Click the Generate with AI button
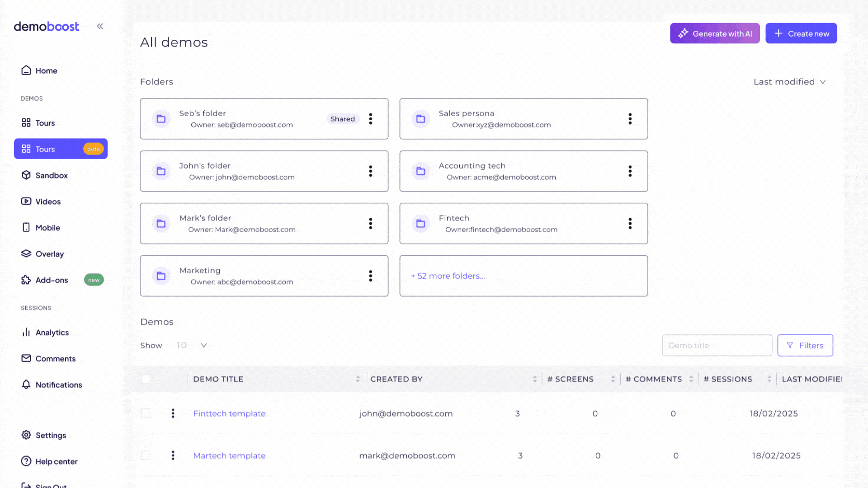The height and width of the screenshot is (488, 868). 715,33
